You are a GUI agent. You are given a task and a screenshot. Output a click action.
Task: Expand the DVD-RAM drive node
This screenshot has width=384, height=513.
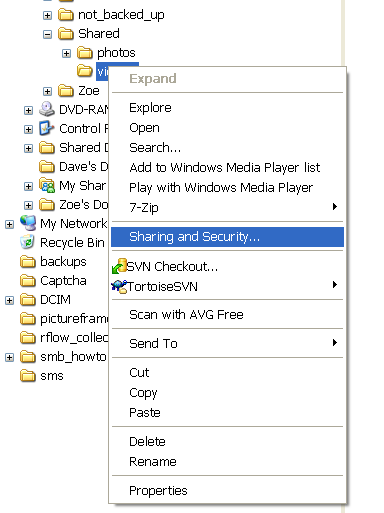pyautogui.click(x=28, y=110)
